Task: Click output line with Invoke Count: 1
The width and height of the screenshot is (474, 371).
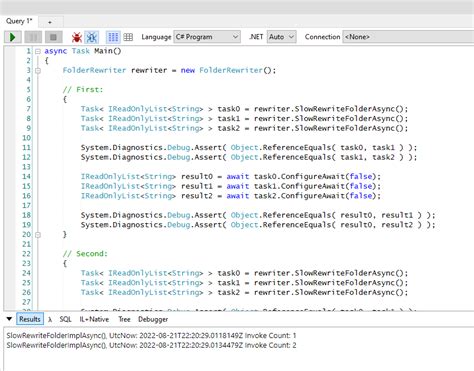Action: pyautogui.click(x=151, y=335)
